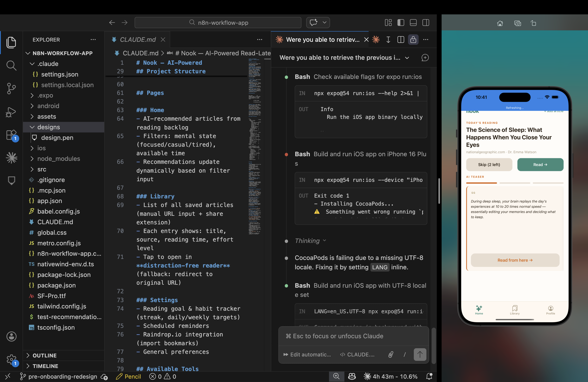The image size is (588, 382).
Task: Open Run and Debug view icon
Action: 11,112
